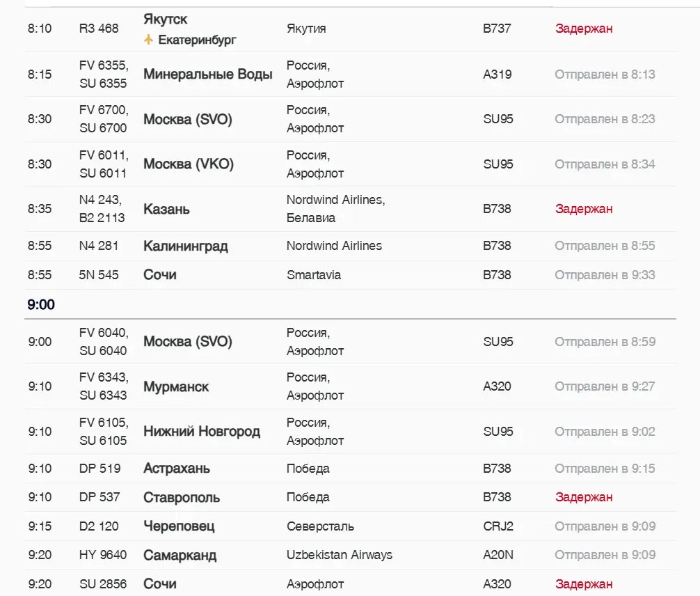The width and height of the screenshot is (700, 596).
Task: Open the Калининград flight row
Action: point(185,246)
